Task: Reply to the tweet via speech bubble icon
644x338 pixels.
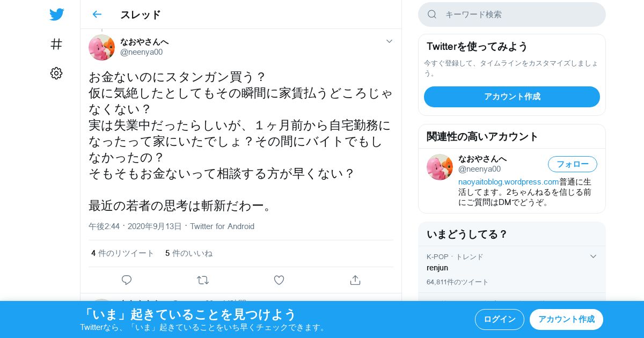Action: [x=127, y=280]
